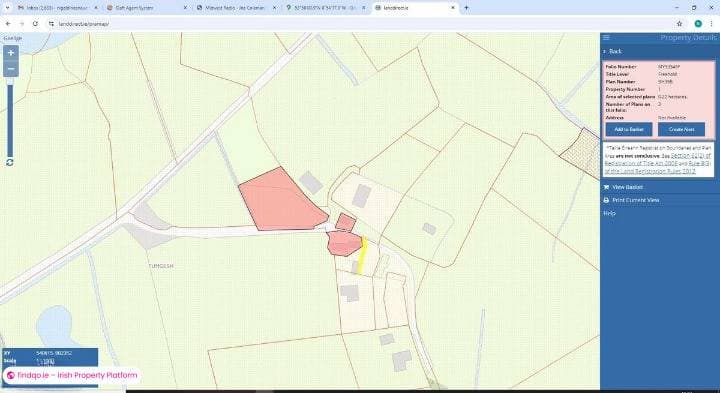Viewport: 720px width, 393px height.
Task: Click the findqo.ie Irish Property Platform badge
Action: (x=72, y=376)
